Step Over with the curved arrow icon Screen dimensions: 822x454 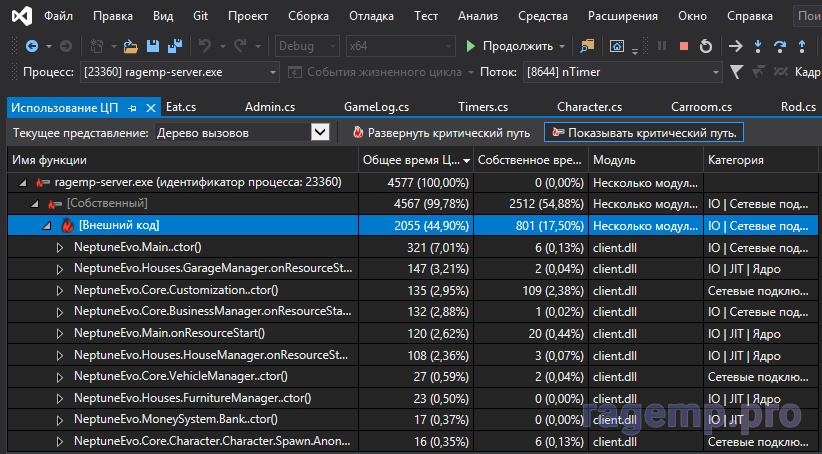point(780,46)
